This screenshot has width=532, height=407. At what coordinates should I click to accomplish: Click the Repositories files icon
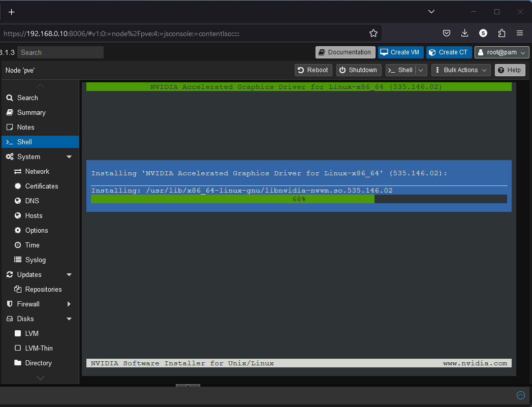pyautogui.click(x=18, y=289)
